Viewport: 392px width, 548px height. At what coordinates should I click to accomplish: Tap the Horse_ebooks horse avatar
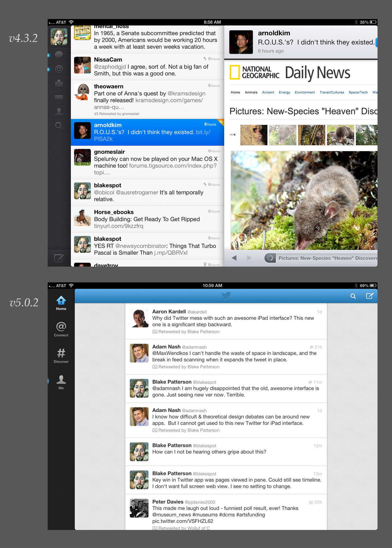[82, 218]
